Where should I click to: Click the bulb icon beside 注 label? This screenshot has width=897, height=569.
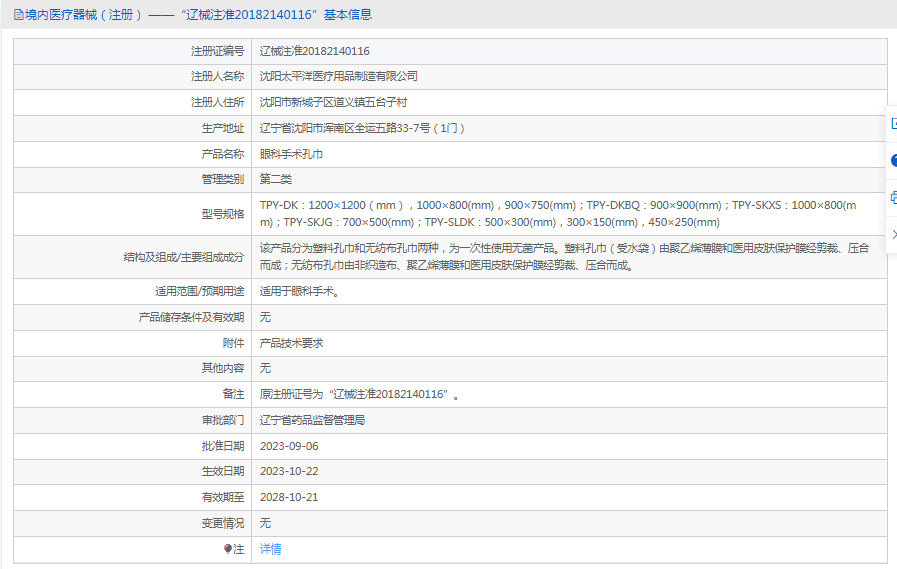click(227, 549)
